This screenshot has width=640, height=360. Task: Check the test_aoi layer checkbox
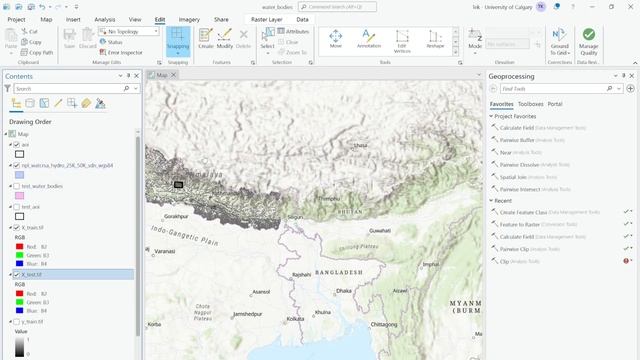pyautogui.click(x=17, y=207)
